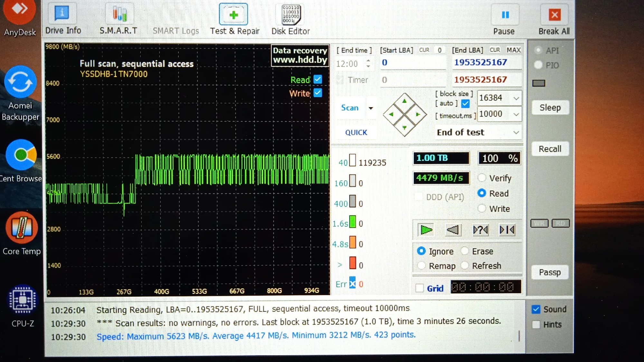
Task: Expand the block size dropdown
Action: [x=516, y=98]
